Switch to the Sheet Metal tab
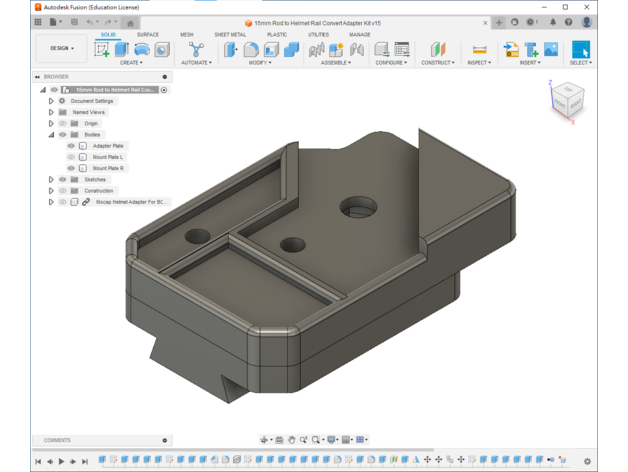 tap(230, 35)
